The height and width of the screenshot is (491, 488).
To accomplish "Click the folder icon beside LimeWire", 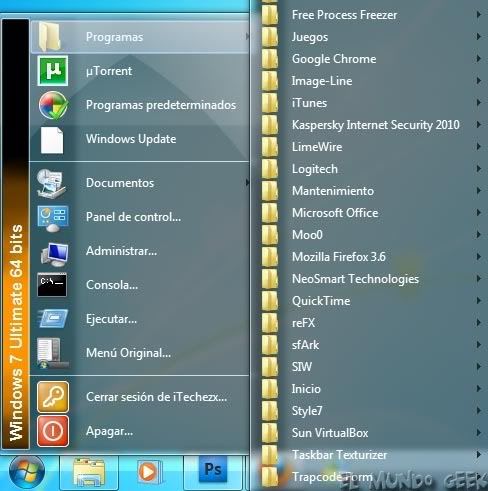I will point(270,147).
